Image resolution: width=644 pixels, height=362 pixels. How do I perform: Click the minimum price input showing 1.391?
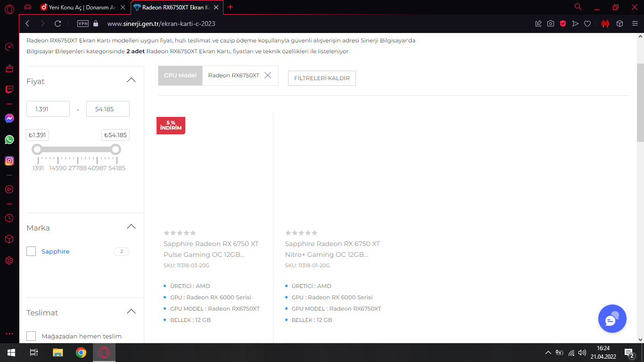[x=48, y=109]
